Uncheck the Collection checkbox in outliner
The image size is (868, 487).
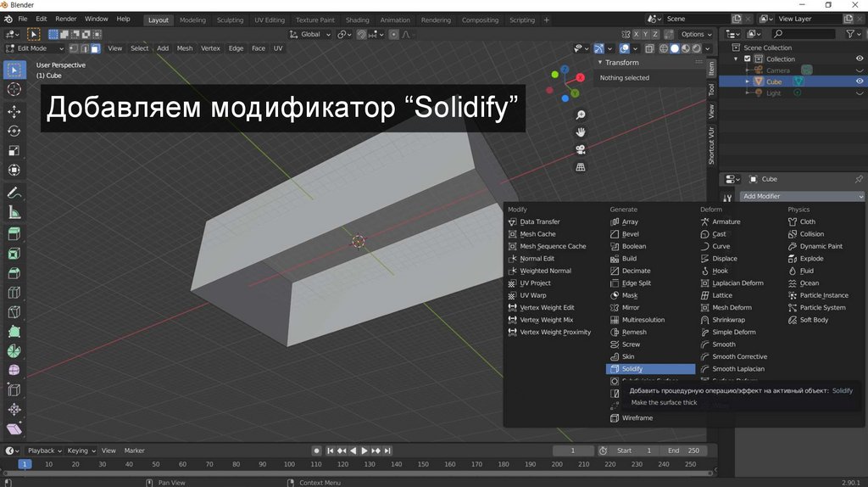pos(748,59)
